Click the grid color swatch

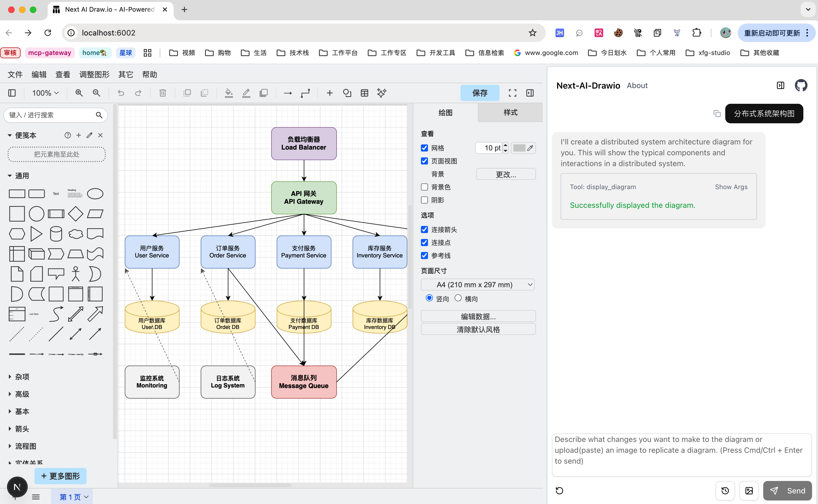coord(519,148)
